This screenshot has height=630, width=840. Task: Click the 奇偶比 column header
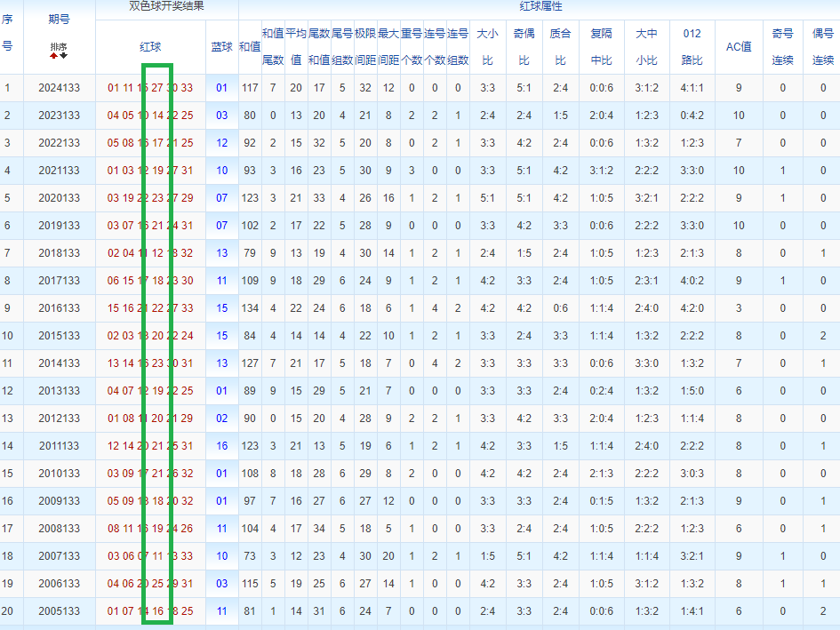(524, 47)
